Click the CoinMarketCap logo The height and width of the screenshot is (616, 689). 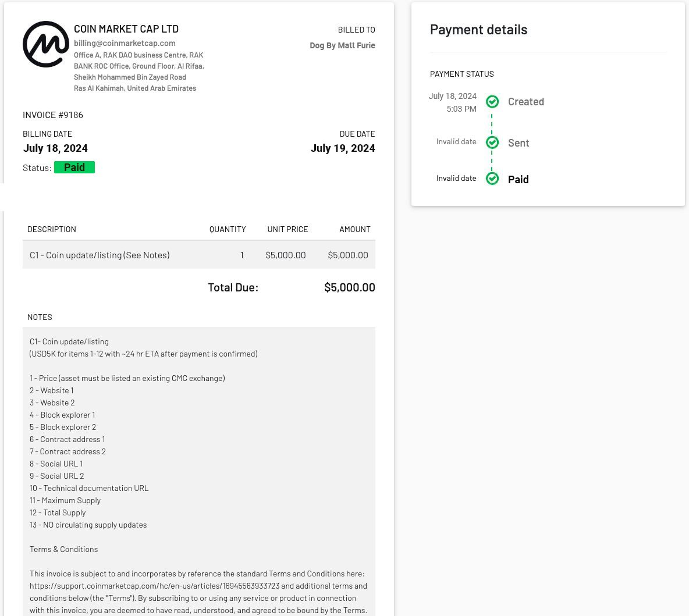click(x=46, y=44)
